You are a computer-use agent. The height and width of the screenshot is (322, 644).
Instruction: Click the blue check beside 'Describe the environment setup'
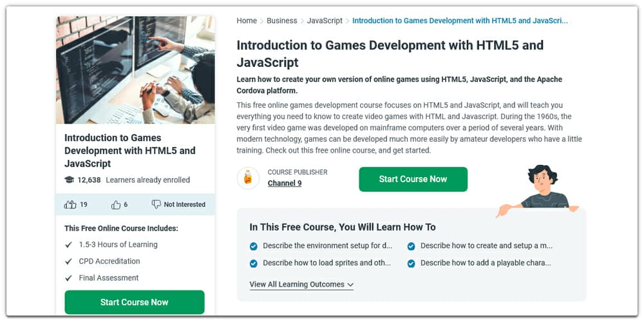point(253,247)
